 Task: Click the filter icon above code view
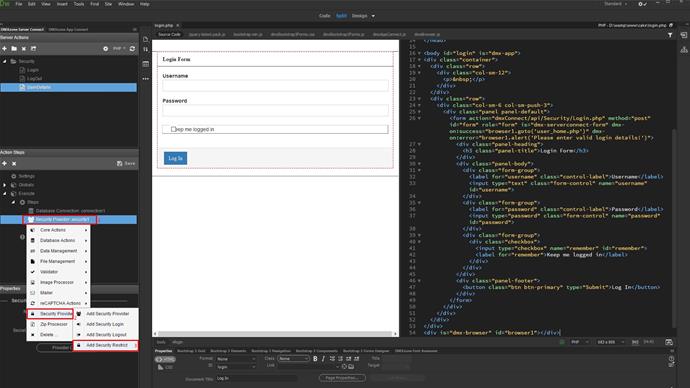click(670, 35)
